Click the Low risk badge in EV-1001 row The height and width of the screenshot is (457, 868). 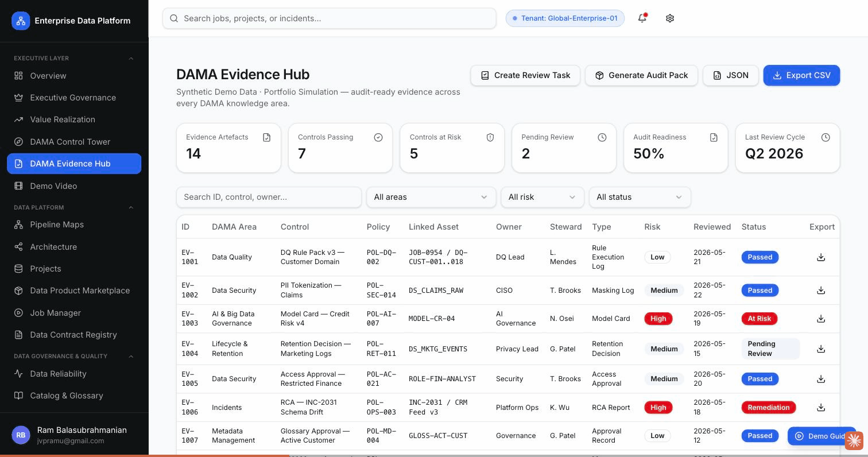pyautogui.click(x=657, y=257)
